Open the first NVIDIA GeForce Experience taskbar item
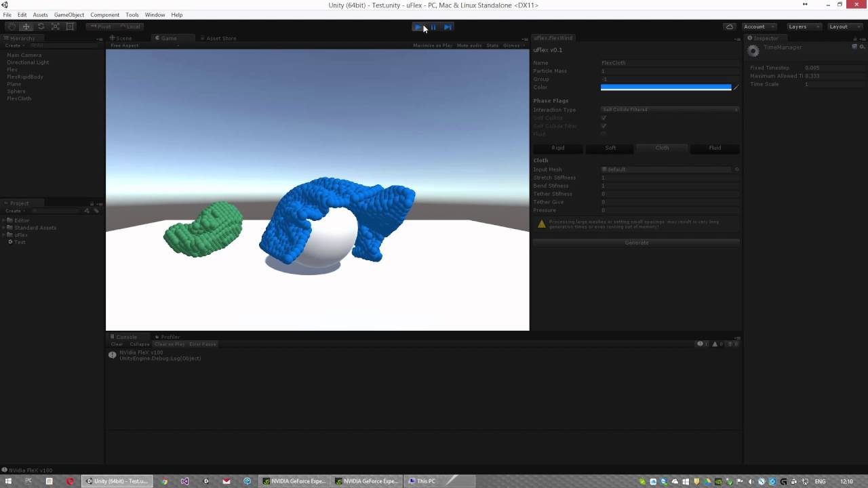This screenshot has width=868, height=488. point(294,481)
